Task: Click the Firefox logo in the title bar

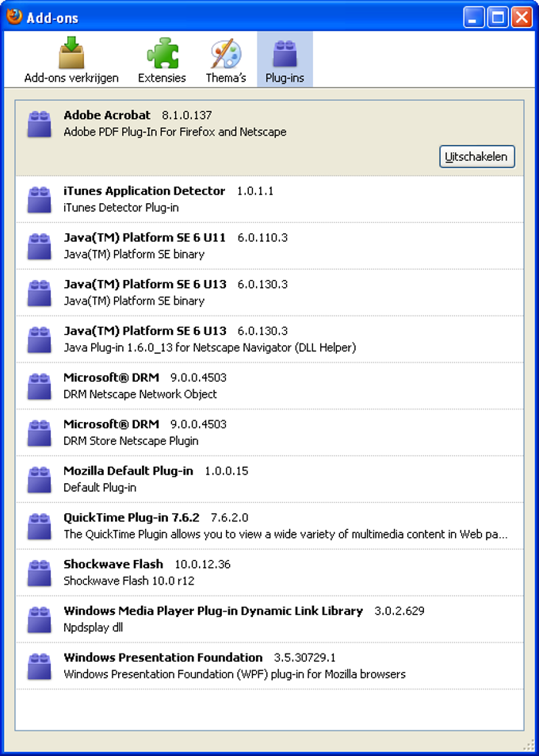Action: [14, 17]
